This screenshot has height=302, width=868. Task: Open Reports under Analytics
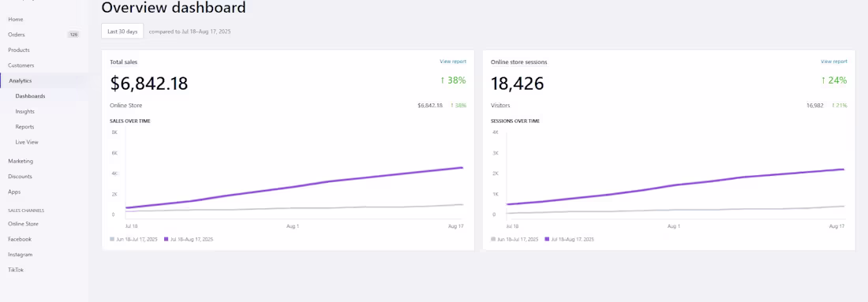click(x=25, y=127)
